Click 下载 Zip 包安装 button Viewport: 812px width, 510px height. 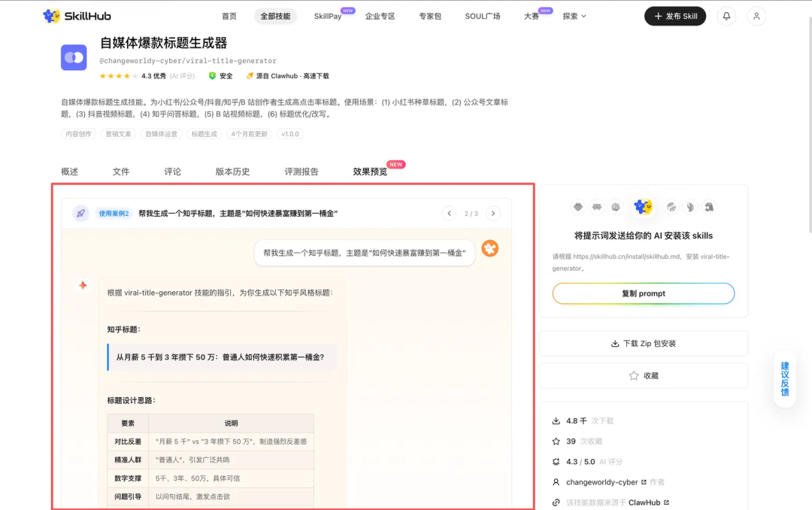coord(643,344)
